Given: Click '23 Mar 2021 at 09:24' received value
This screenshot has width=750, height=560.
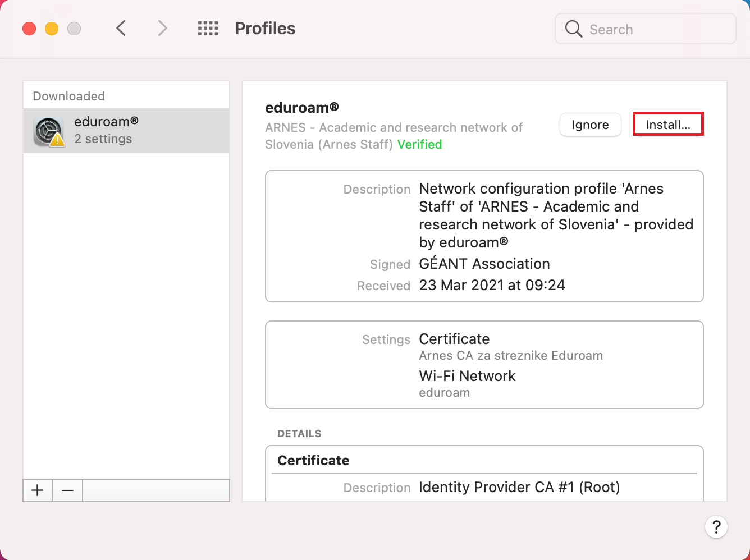Looking at the screenshot, I should (492, 285).
